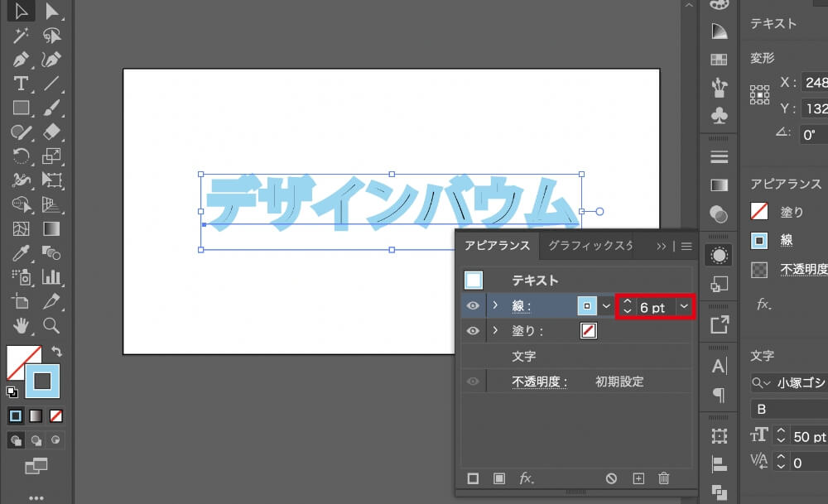This screenshot has width=828, height=504.
Task: Switch to the グラフィックスタイル tab
Action: tap(590, 246)
